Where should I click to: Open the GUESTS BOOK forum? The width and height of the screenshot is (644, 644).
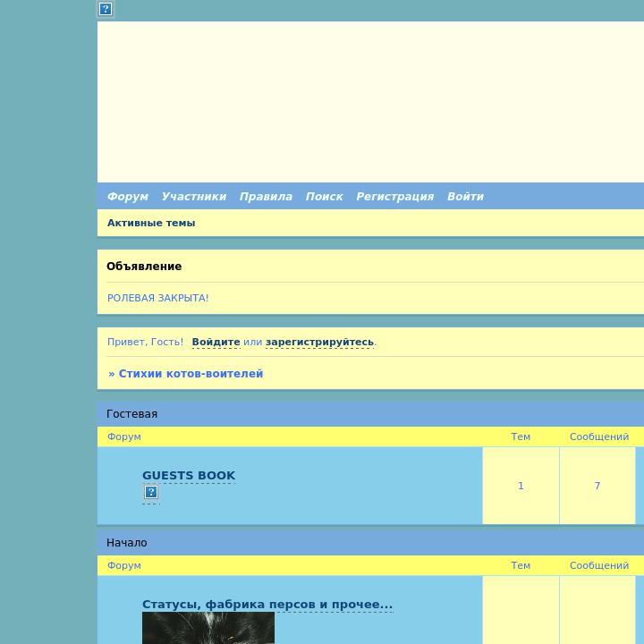(189, 475)
